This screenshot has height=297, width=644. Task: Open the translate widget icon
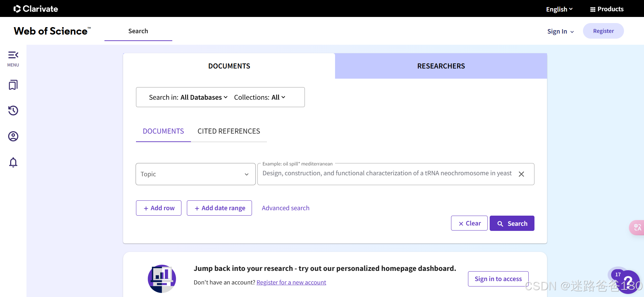click(x=637, y=227)
